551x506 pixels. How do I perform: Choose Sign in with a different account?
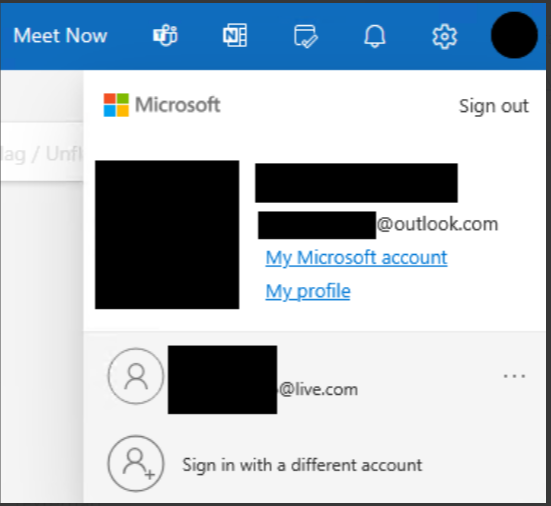pos(302,465)
